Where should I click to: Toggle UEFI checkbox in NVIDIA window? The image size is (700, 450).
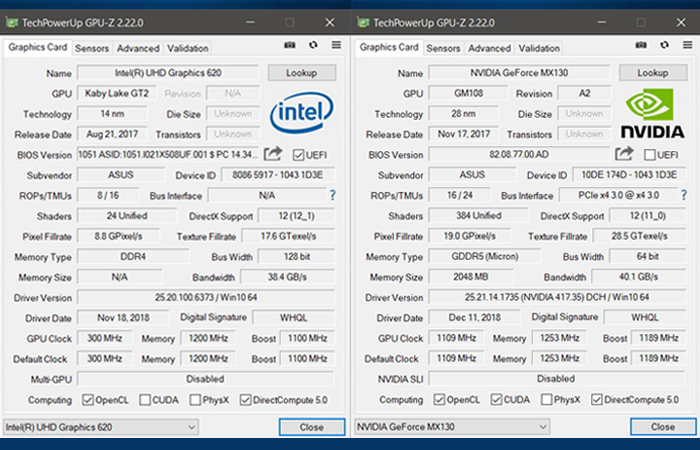(650, 155)
